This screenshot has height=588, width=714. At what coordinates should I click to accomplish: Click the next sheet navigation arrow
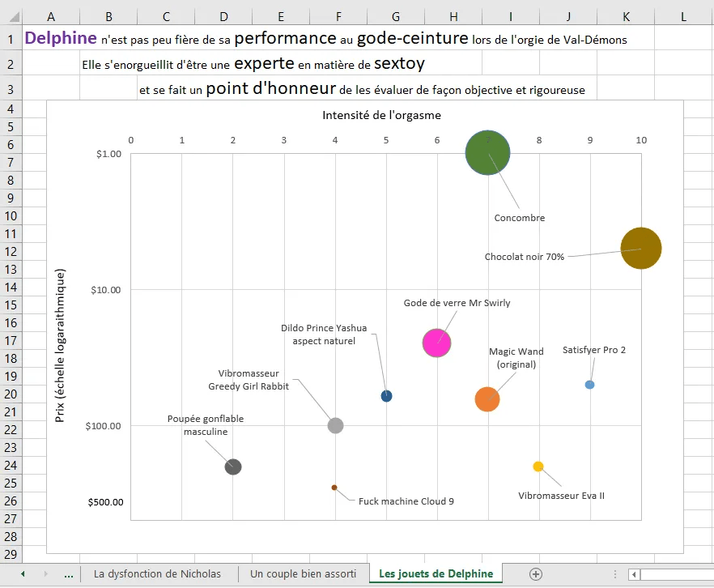pos(45,573)
